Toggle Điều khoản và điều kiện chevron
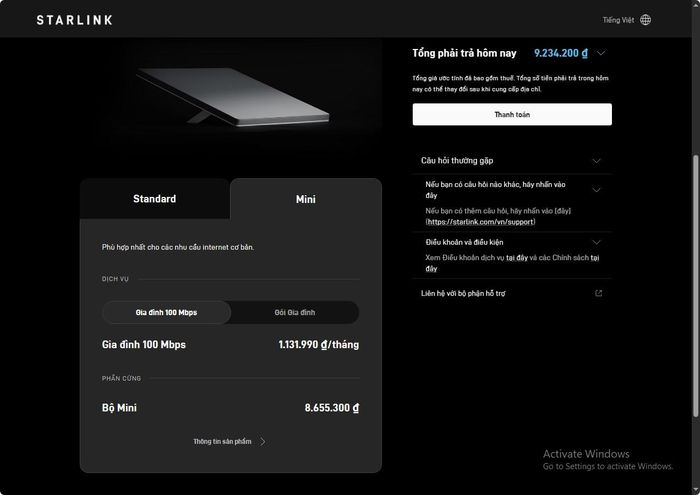The height and width of the screenshot is (495, 700). click(x=596, y=242)
